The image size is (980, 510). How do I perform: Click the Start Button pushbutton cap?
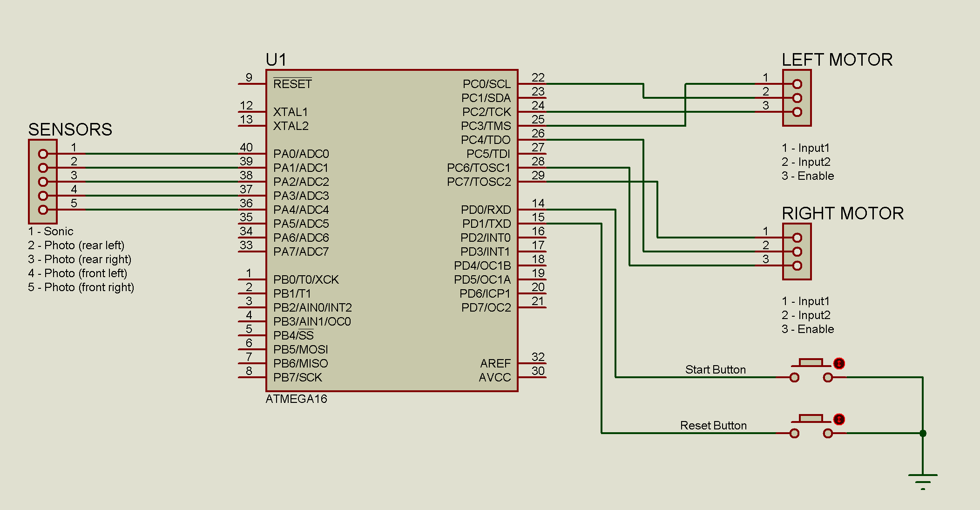[x=811, y=363]
